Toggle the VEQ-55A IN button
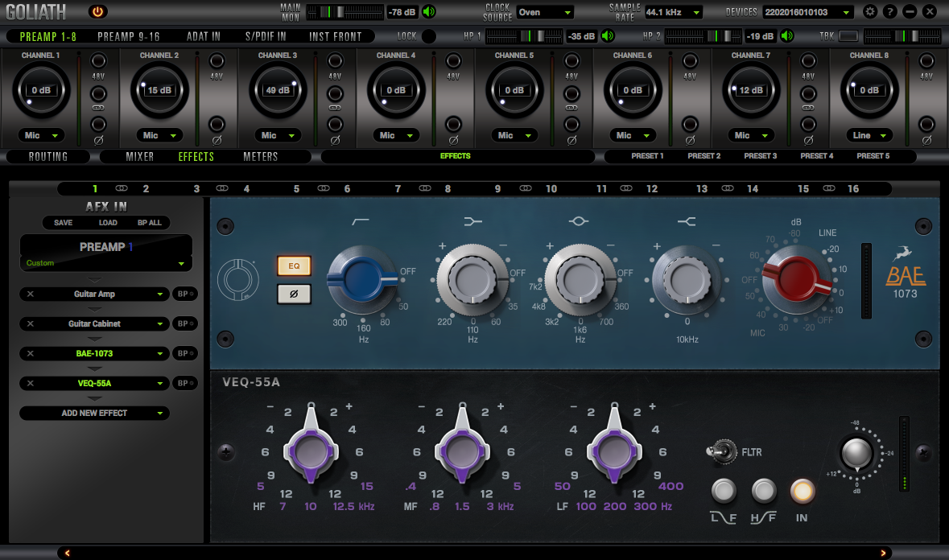This screenshot has height=560, width=949. point(802,491)
